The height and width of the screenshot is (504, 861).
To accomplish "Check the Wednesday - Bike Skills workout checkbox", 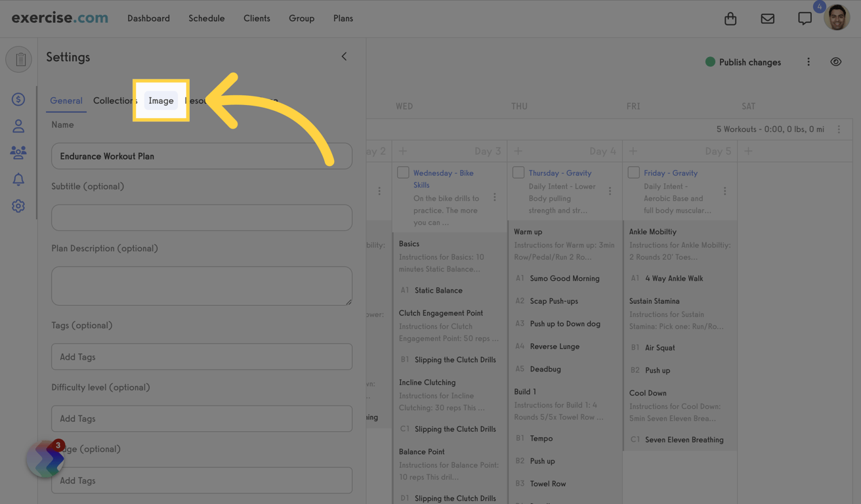I will [x=403, y=172].
